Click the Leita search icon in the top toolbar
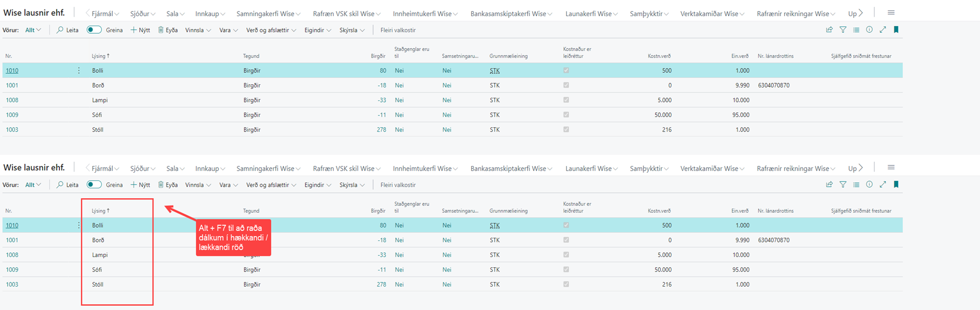The width and height of the screenshot is (980, 310). (x=60, y=30)
